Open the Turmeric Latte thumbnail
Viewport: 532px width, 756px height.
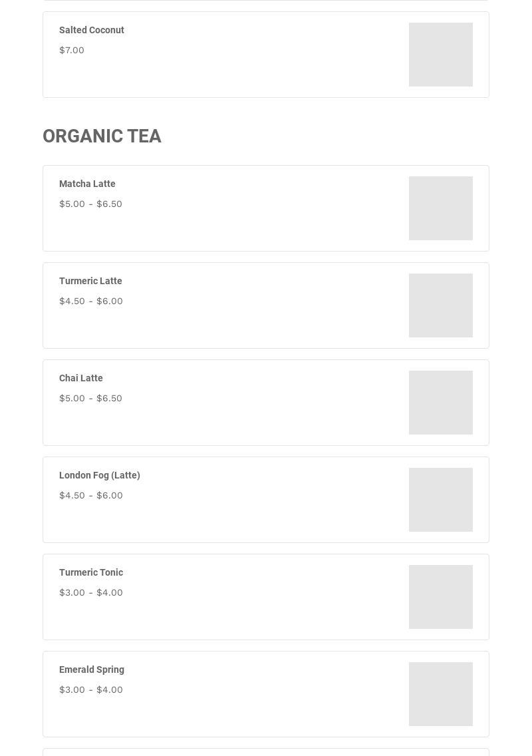(x=440, y=305)
